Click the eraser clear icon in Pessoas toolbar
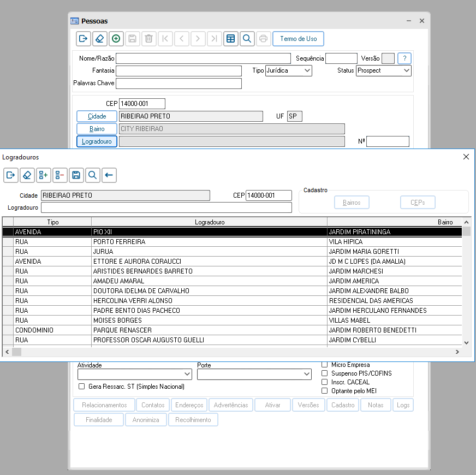Viewport: 476px width, 475px height. [99, 39]
